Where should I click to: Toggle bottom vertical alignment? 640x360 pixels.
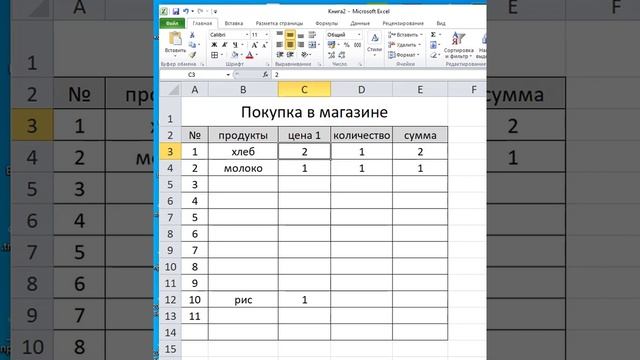[300, 35]
